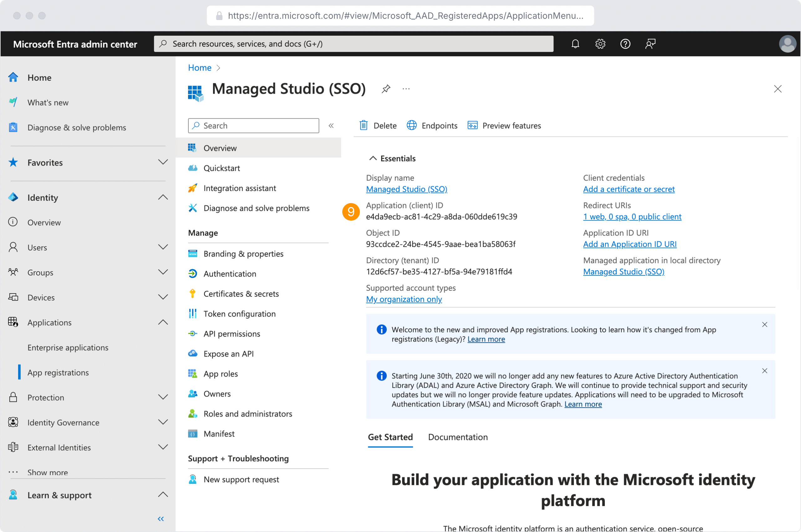Click the Delete trash icon

click(x=363, y=125)
